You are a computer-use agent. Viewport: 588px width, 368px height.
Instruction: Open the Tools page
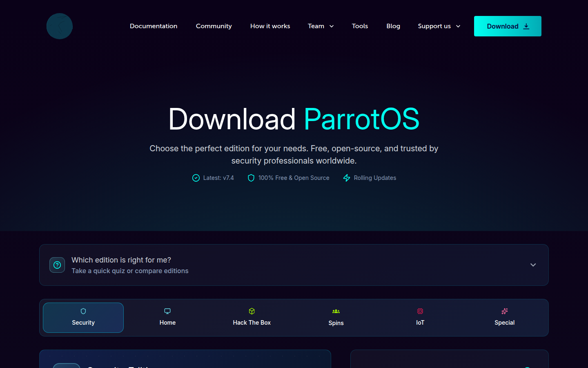(360, 26)
